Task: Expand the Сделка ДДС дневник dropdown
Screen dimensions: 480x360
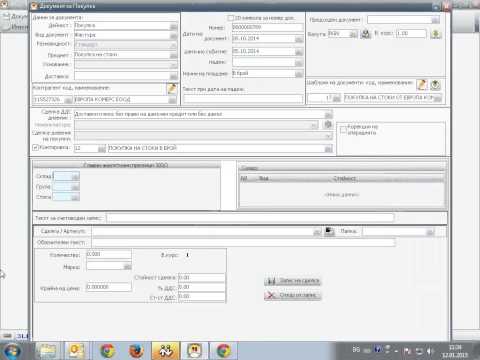Action: (x=328, y=114)
